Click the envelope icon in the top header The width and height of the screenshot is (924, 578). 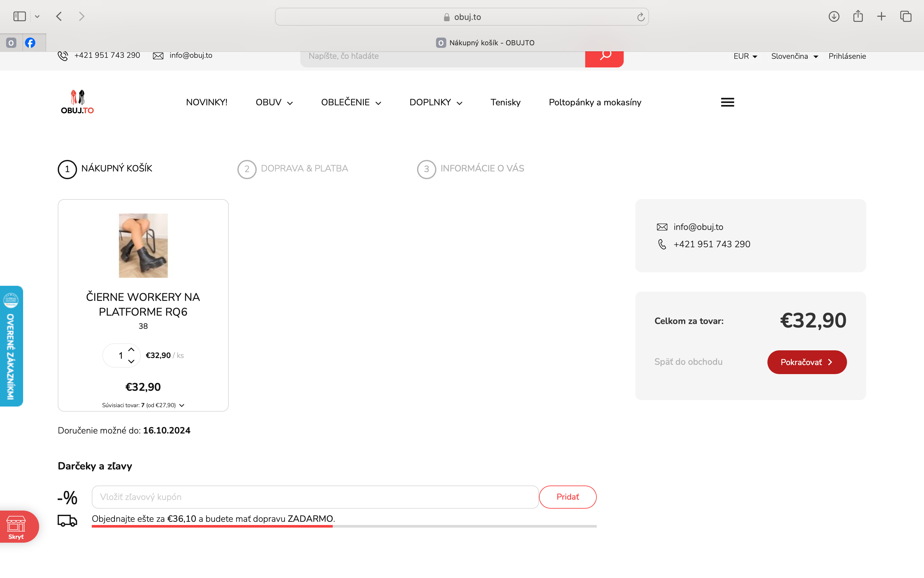coord(158,56)
